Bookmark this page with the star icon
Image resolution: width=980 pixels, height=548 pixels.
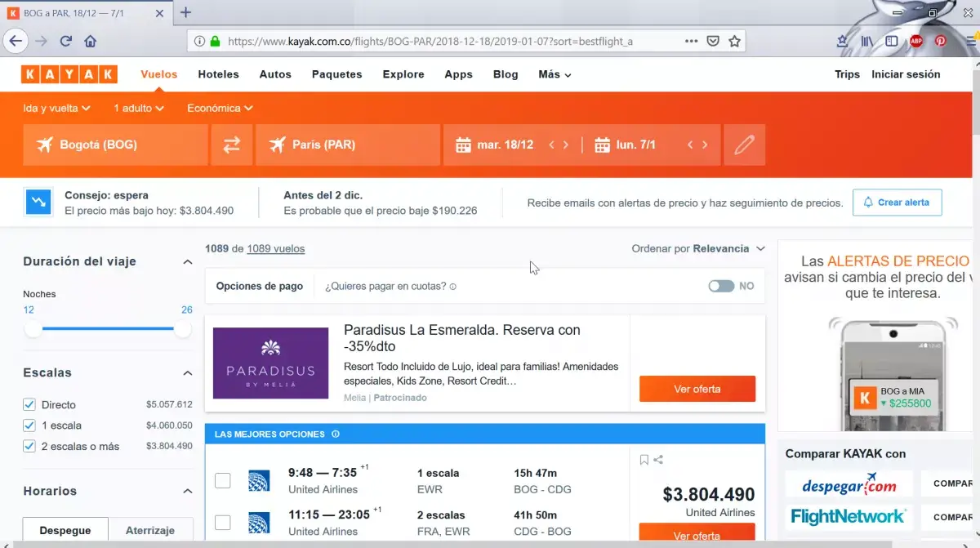[735, 41]
